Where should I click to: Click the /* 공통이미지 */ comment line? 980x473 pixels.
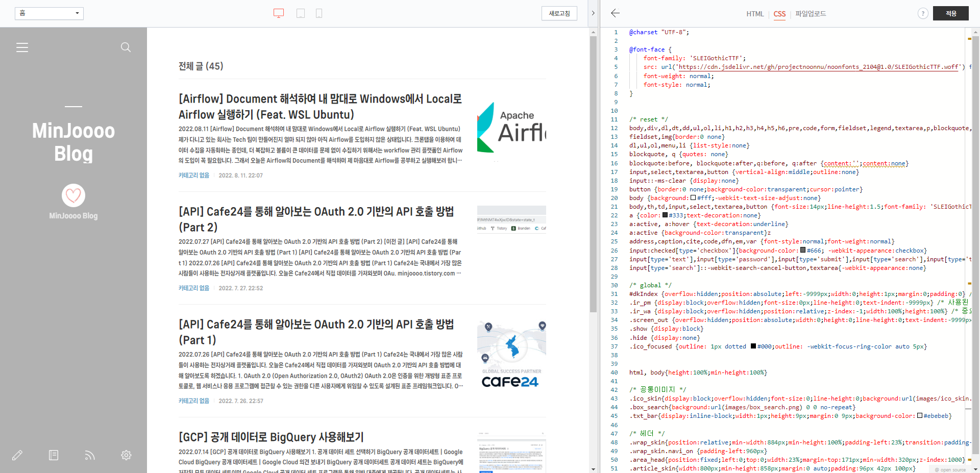pyautogui.click(x=657, y=389)
